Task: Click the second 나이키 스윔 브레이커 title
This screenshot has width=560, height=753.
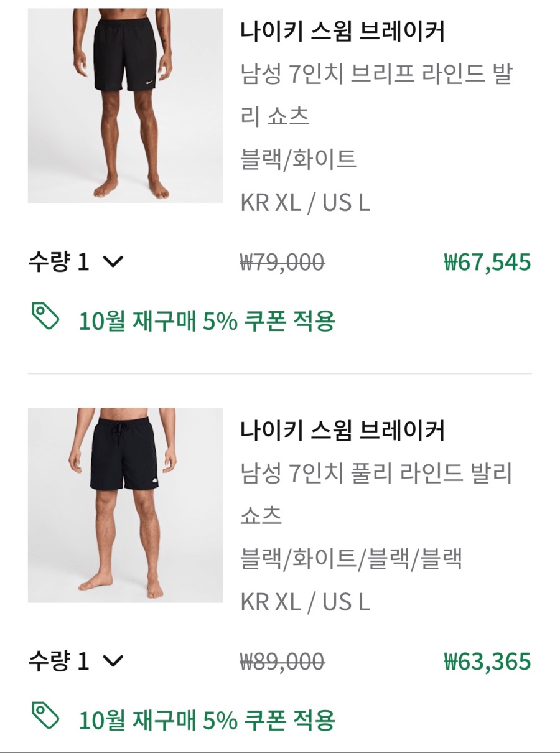Action: click(x=343, y=431)
